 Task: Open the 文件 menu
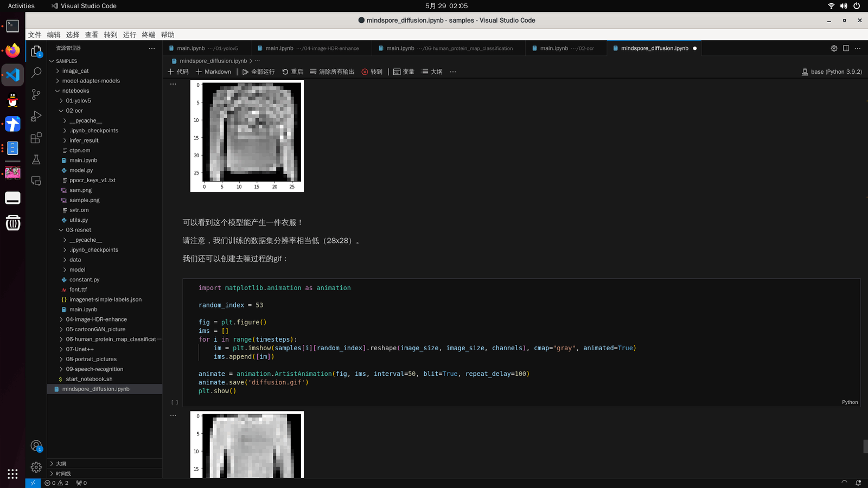(35, 35)
